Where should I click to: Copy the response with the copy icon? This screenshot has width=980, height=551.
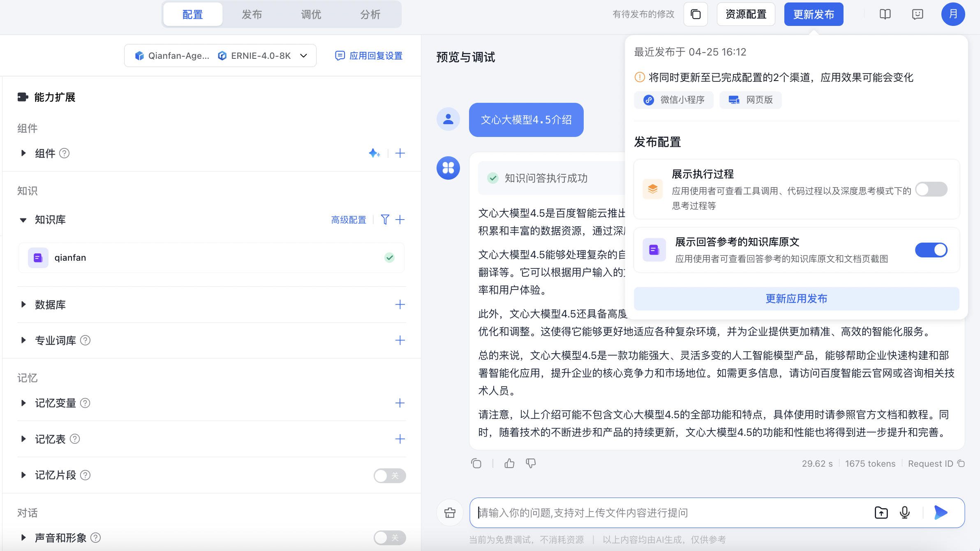pyautogui.click(x=476, y=463)
